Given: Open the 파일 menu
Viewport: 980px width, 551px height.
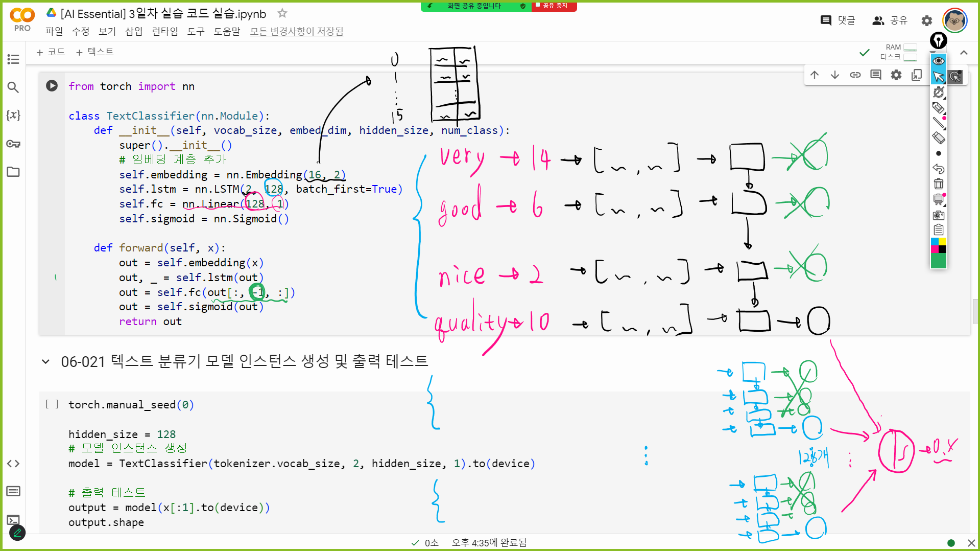Looking at the screenshot, I should (x=54, y=31).
